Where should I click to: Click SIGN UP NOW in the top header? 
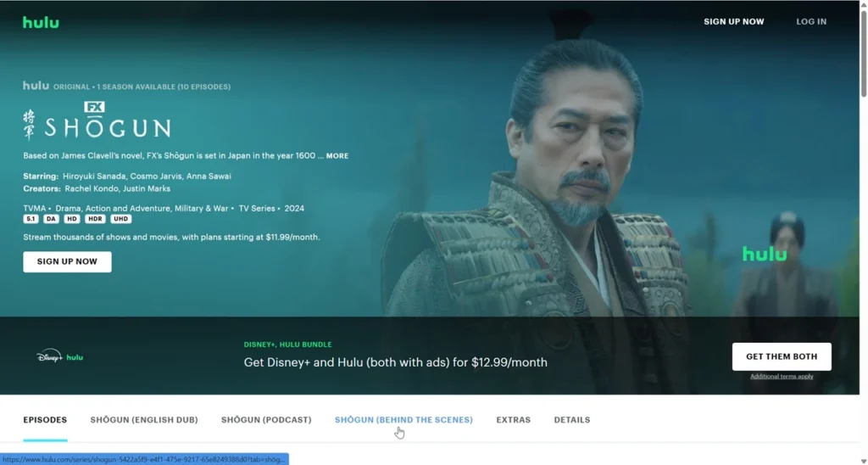pos(733,21)
